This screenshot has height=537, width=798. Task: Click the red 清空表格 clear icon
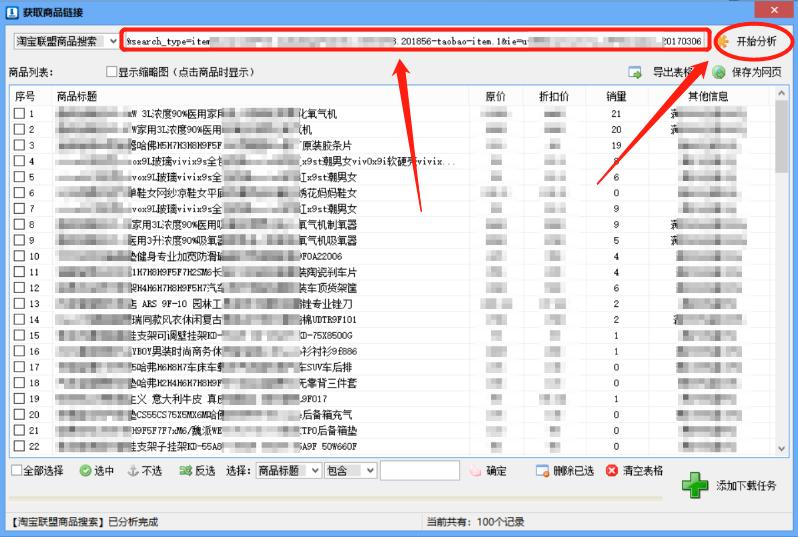click(x=612, y=471)
